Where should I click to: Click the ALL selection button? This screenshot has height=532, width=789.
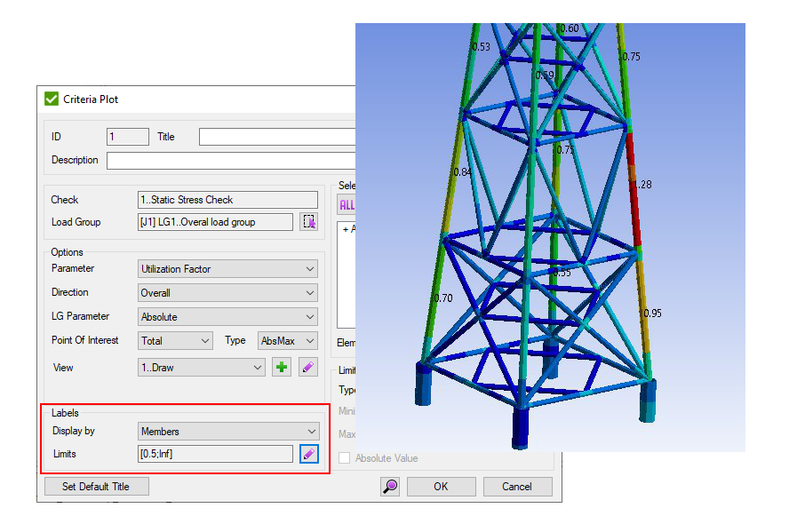347,204
